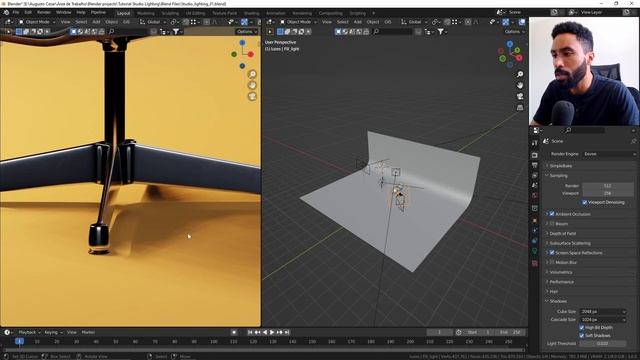Open Material properties red tab icon

point(535,264)
